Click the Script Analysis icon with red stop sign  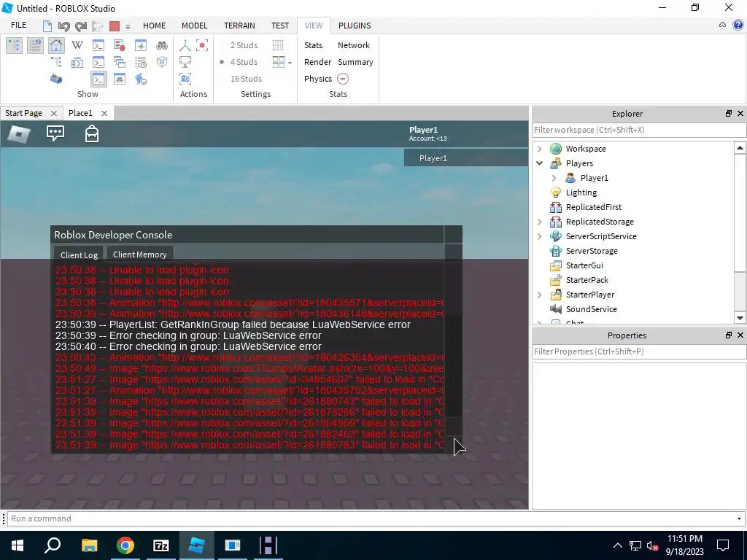tap(120, 45)
